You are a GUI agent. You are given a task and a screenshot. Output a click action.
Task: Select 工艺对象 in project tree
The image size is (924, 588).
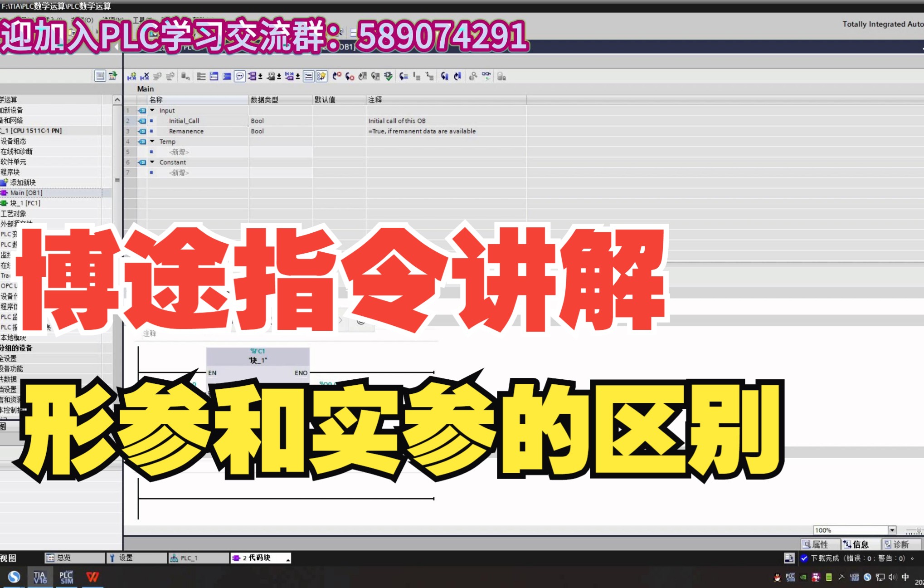pyautogui.click(x=13, y=214)
